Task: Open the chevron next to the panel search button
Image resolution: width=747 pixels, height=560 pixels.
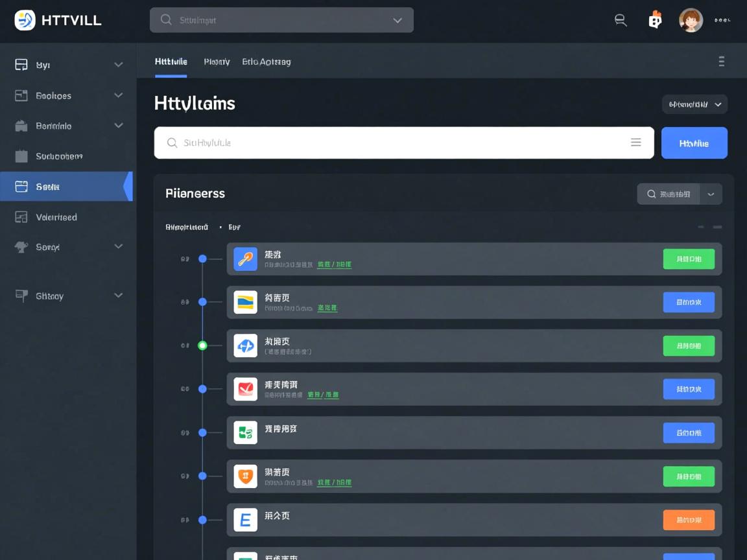Action: (x=711, y=193)
